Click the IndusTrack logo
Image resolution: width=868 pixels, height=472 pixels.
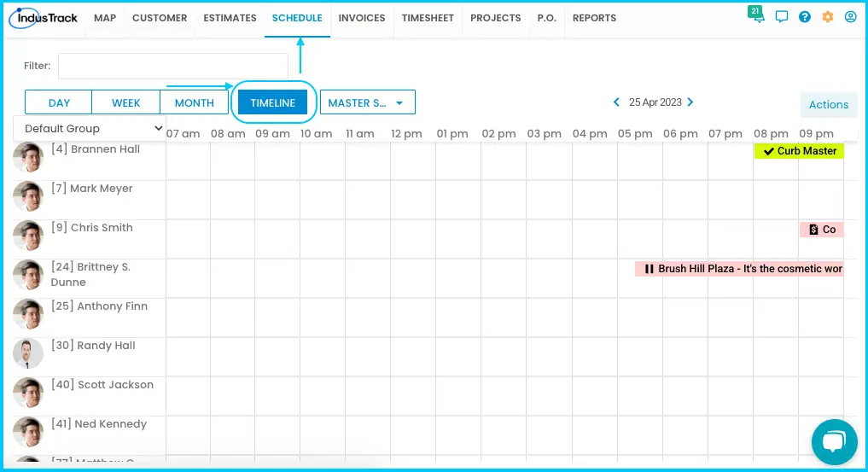[x=44, y=18]
